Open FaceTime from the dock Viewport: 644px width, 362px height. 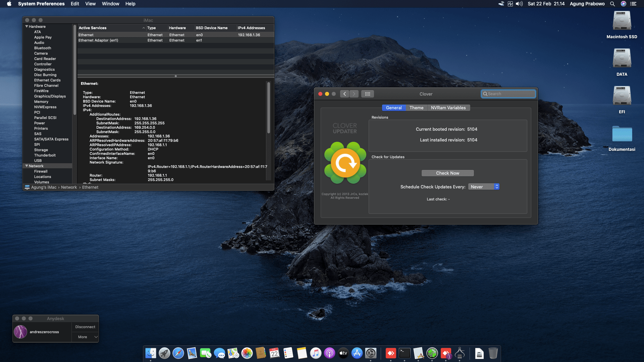point(206,353)
